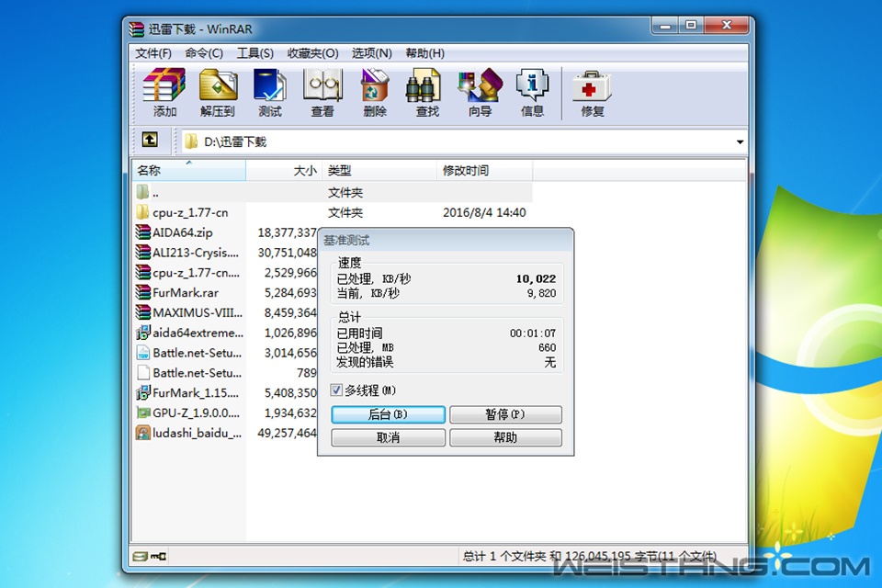Cancel the benchmark with 取消 button
Viewport: 882px width, 588px height.
(388, 437)
